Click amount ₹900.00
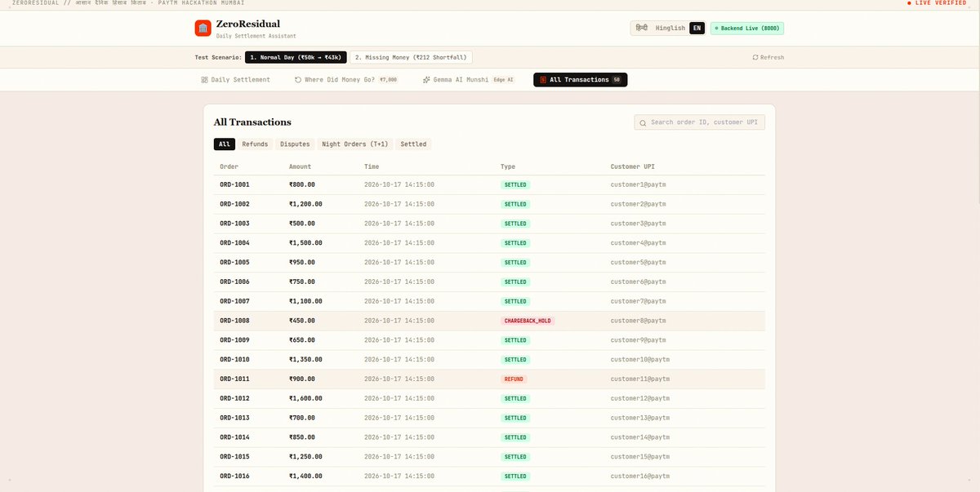Viewport: 980px width, 492px height. click(302, 379)
